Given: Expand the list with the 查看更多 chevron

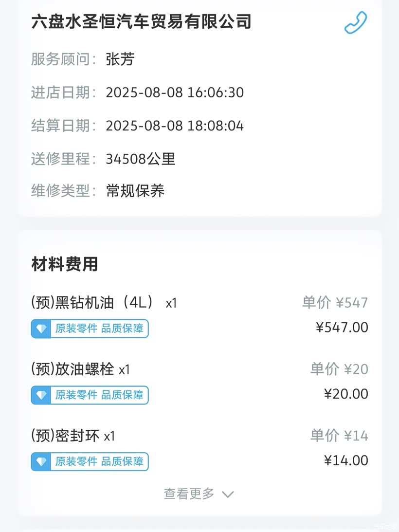Looking at the screenshot, I should point(228,495).
